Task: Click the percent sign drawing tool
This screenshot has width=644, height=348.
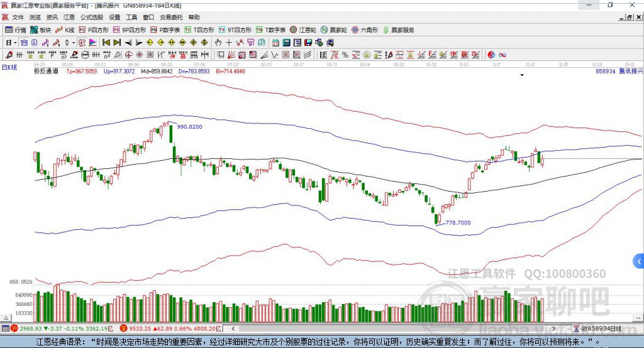Action: coord(345,55)
